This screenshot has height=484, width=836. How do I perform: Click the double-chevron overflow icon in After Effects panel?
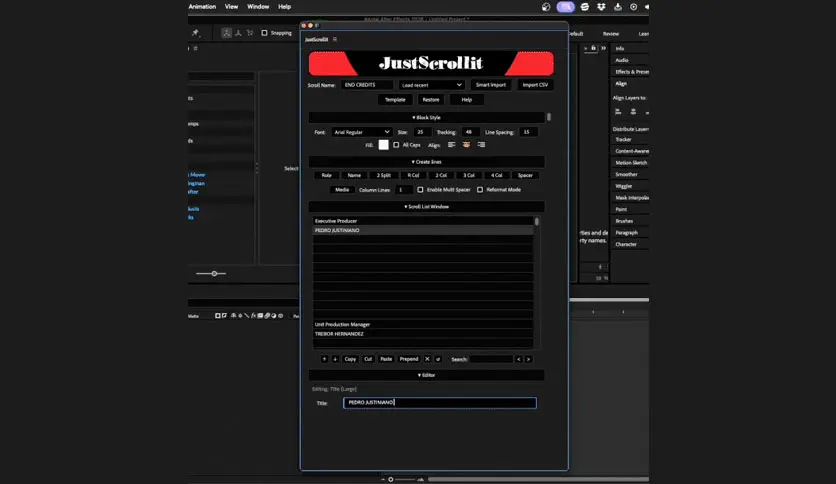point(604,48)
